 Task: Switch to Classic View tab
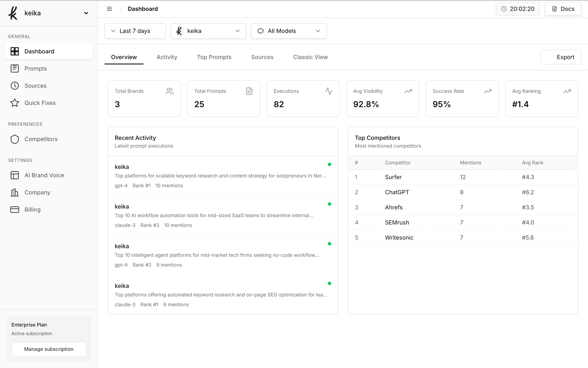[310, 57]
